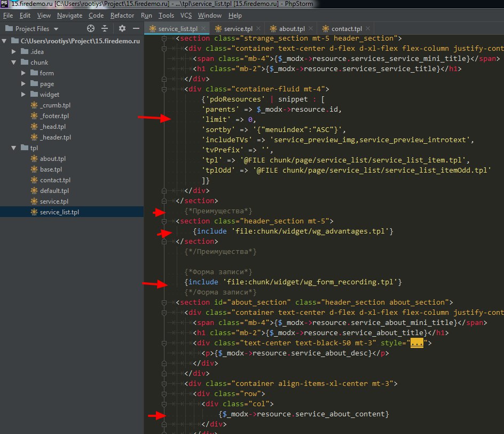The height and width of the screenshot is (434, 504).
Task: Hide the project tool window with minus icon
Action: pos(136,28)
